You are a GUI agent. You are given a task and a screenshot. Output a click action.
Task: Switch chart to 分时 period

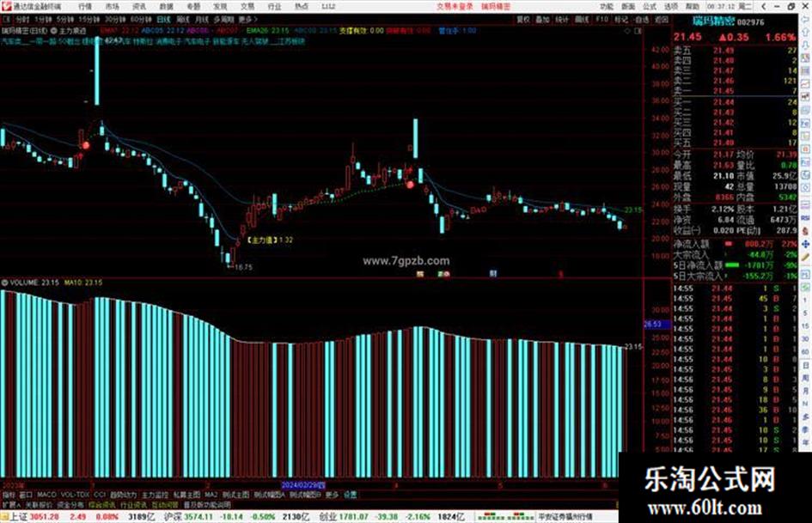[21, 20]
